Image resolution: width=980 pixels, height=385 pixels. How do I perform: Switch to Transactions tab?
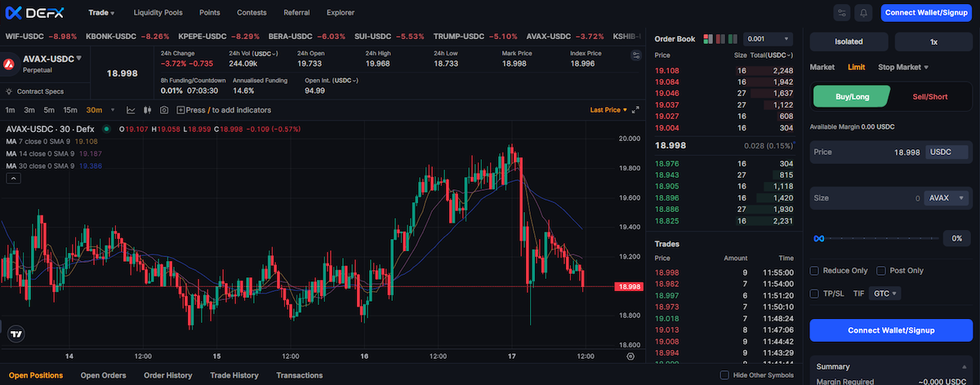pos(300,375)
